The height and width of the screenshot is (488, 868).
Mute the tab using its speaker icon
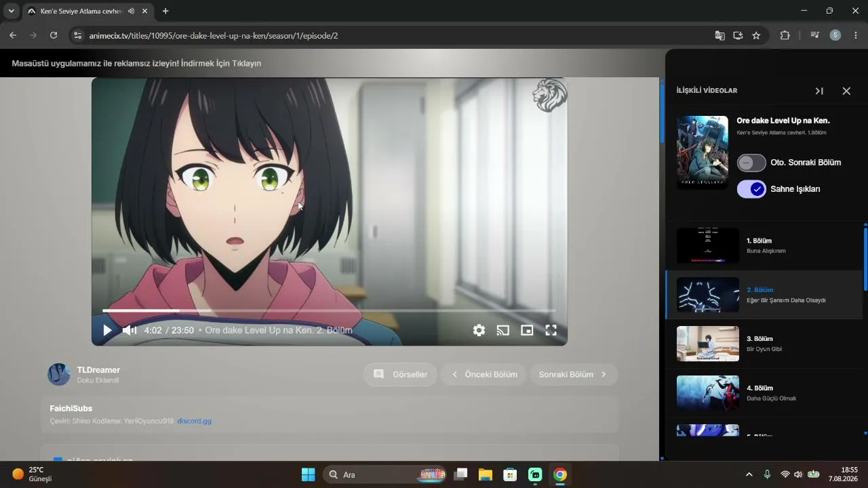point(131,11)
